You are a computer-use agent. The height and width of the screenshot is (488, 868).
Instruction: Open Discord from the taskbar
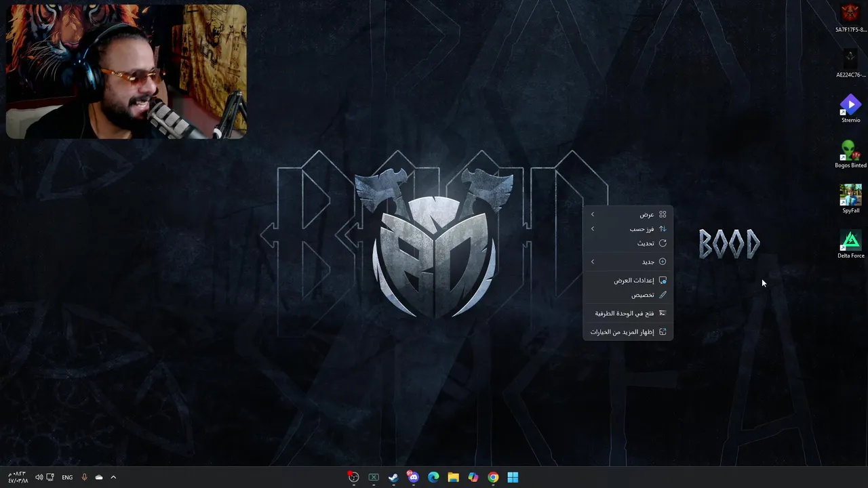[x=413, y=477]
